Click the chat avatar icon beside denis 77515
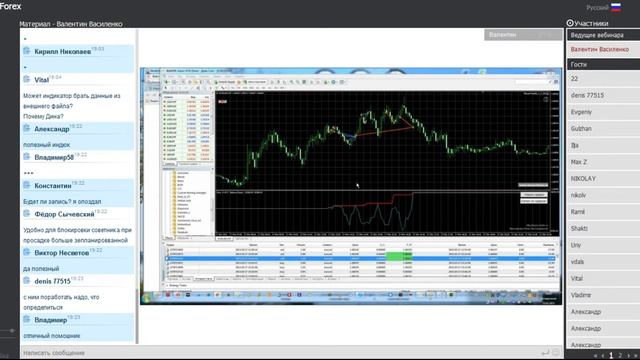 27,281
